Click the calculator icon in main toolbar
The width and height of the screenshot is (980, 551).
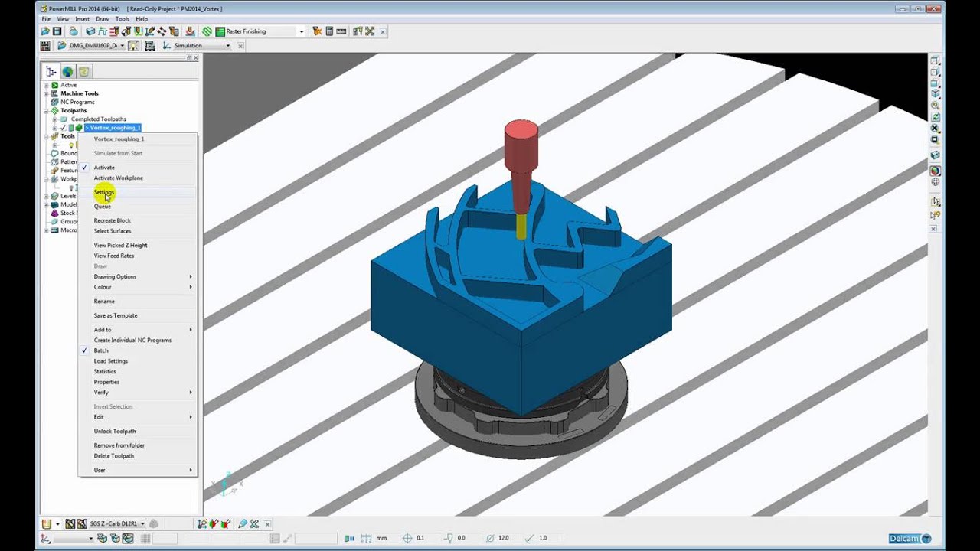tap(329, 31)
